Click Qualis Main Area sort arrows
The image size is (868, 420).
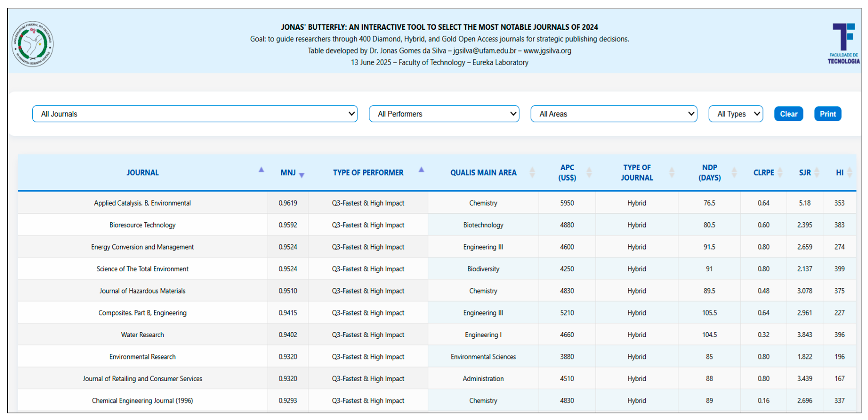[x=532, y=172]
